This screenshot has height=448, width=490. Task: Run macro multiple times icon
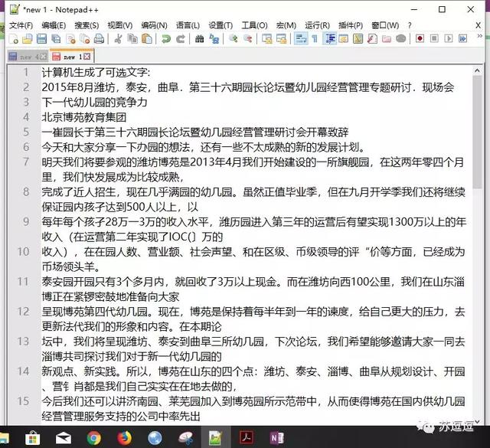click(462, 39)
